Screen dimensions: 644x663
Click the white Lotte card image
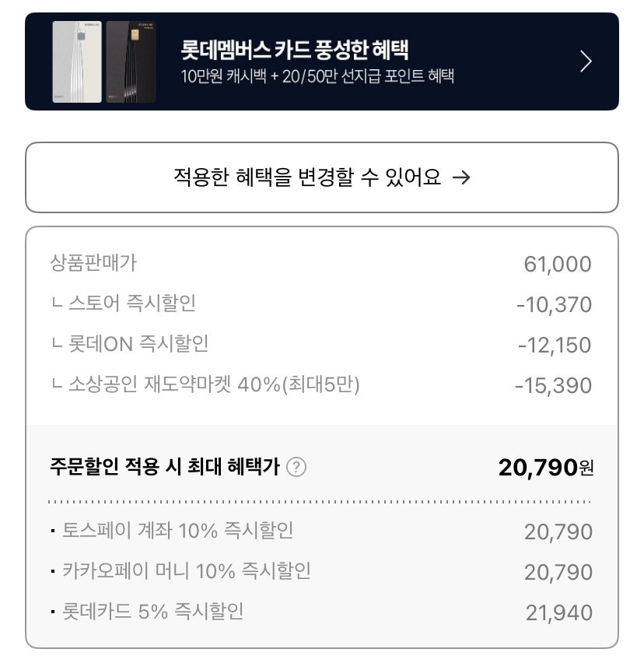pyautogui.click(x=77, y=61)
